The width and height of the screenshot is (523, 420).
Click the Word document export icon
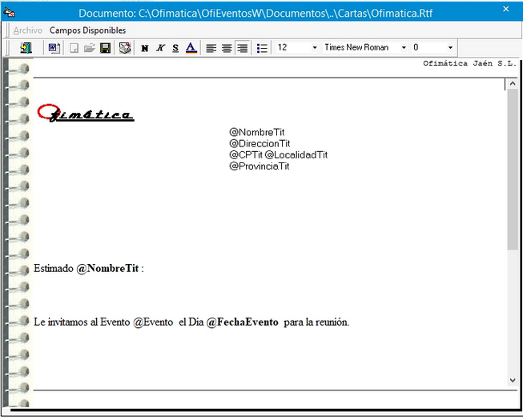(54, 48)
